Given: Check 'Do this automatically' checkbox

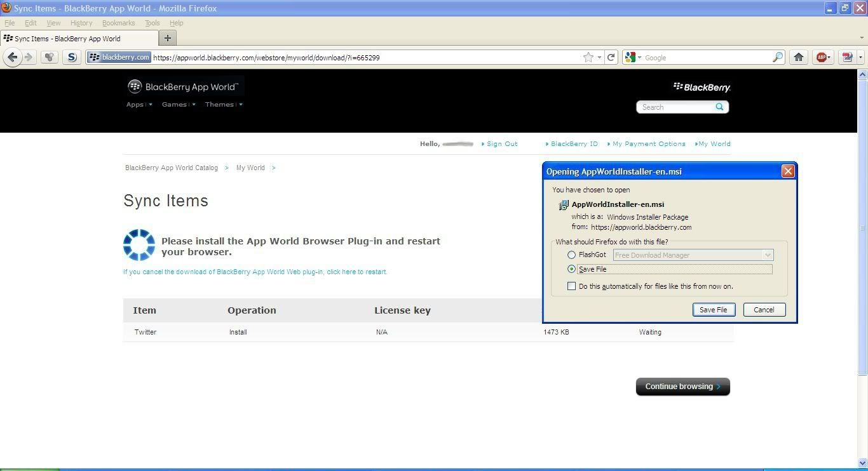Looking at the screenshot, I should (571, 286).
